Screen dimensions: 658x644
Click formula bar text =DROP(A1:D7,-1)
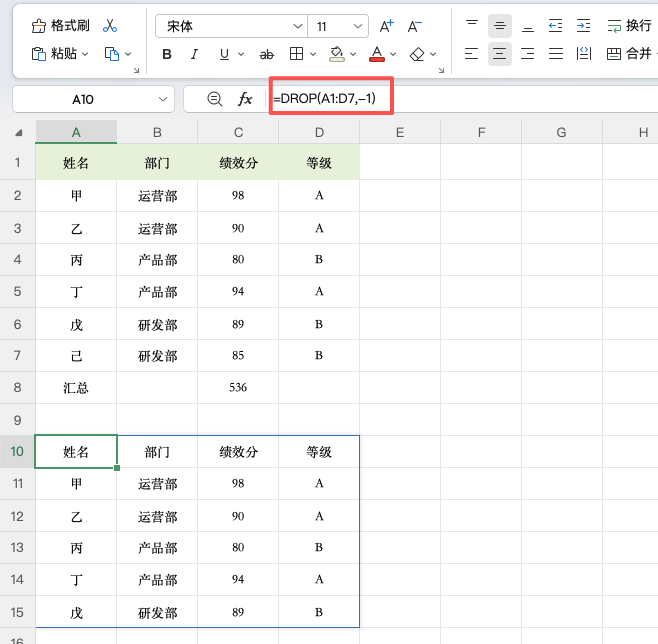tap(324, 99)
